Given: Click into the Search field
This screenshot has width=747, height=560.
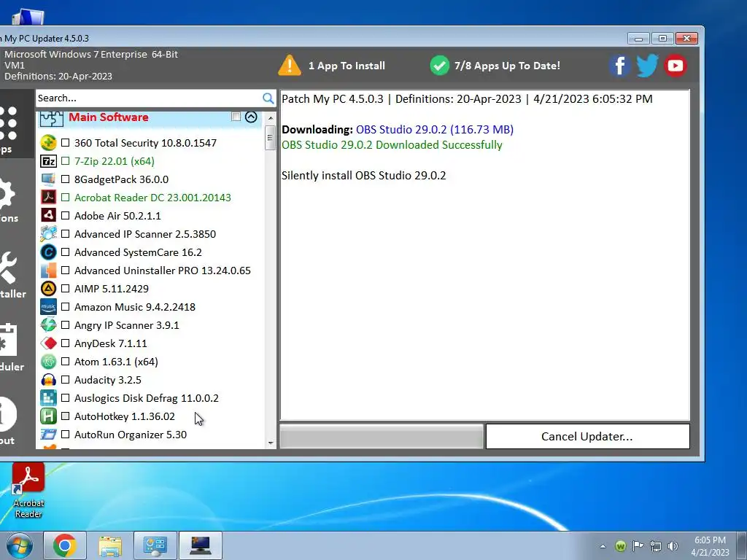Looking at the screenshot, I should pos(149,98).
